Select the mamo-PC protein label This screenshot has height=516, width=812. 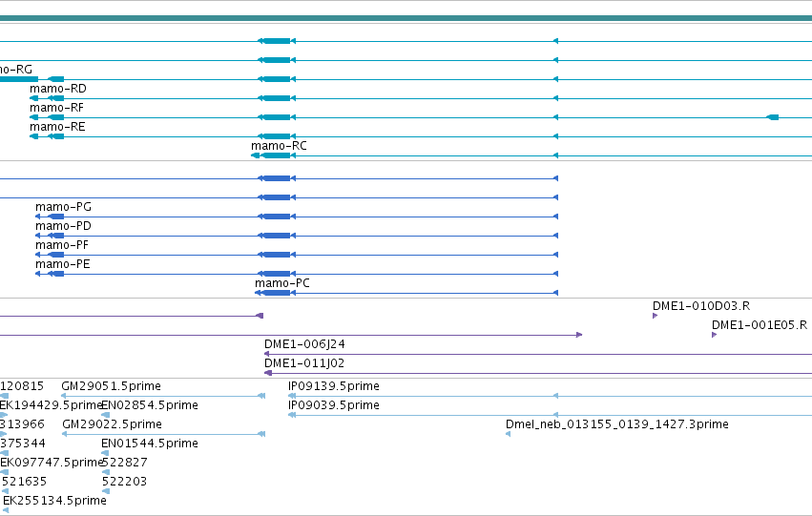click(x=282, y=283)
